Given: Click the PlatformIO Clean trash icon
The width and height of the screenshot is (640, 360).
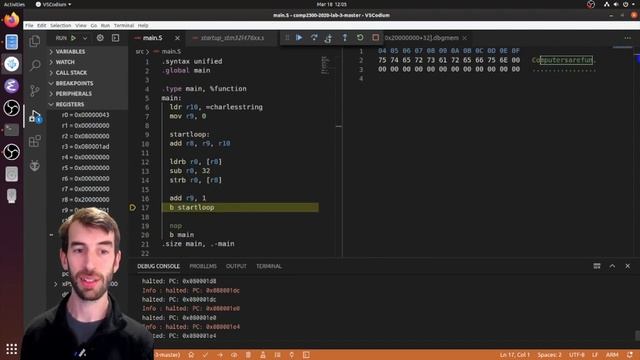Looking at the screenshot, I should (248, 355).
